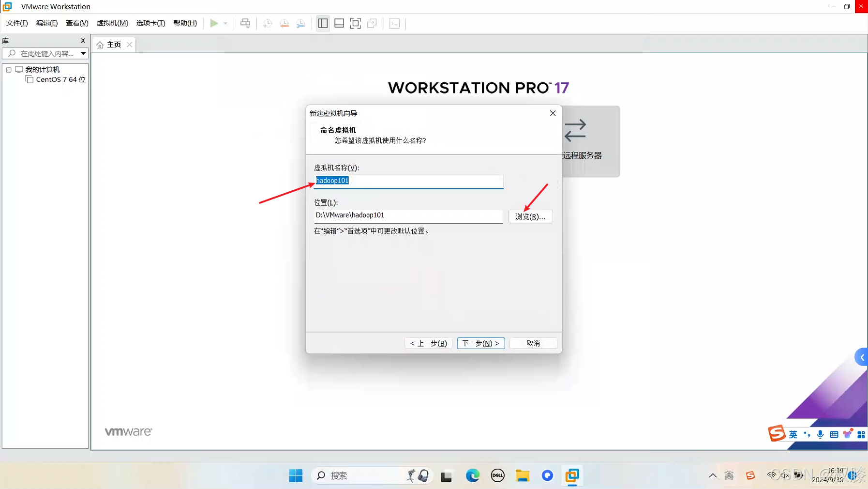Click the 下一步(N) next button
868x489 pixels.
point(481,343)
